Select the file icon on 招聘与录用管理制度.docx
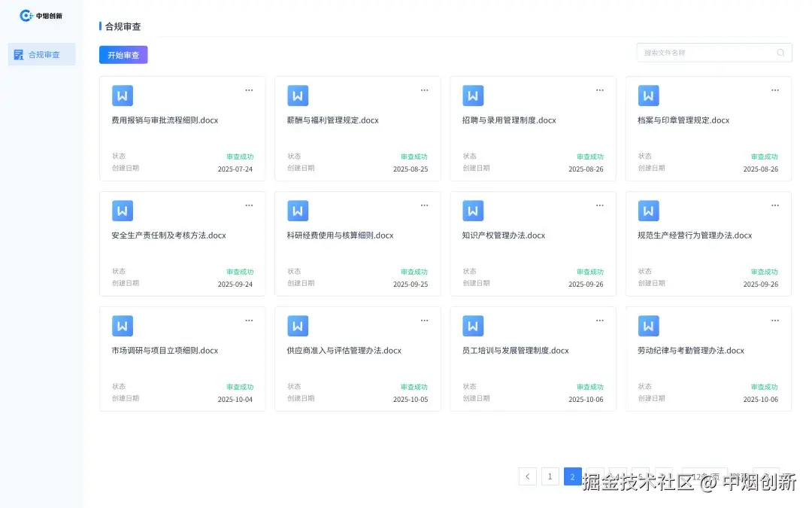This screenshot has height=508, width=812. click(x=473, y=96)
